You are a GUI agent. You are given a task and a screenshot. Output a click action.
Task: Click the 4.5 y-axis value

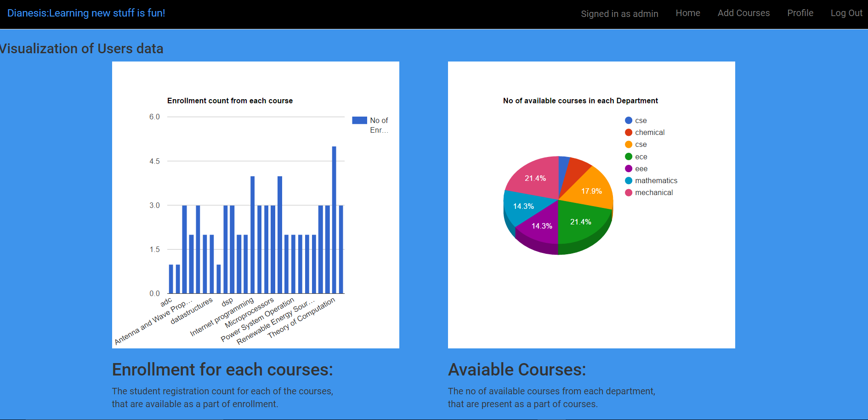click(154, 161)
